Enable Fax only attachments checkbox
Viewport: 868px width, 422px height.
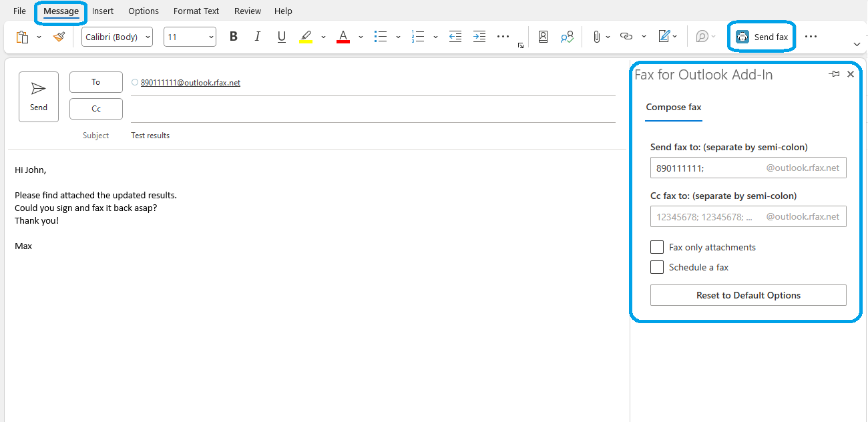tap(657, 247)
